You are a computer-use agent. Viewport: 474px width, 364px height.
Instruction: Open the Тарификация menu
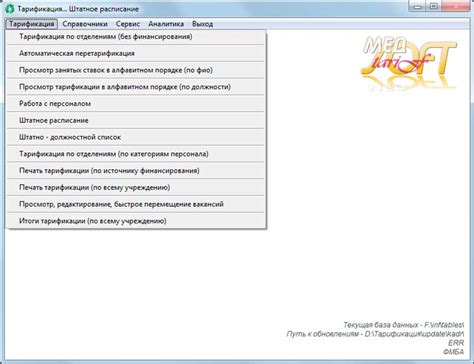(31, 24)
